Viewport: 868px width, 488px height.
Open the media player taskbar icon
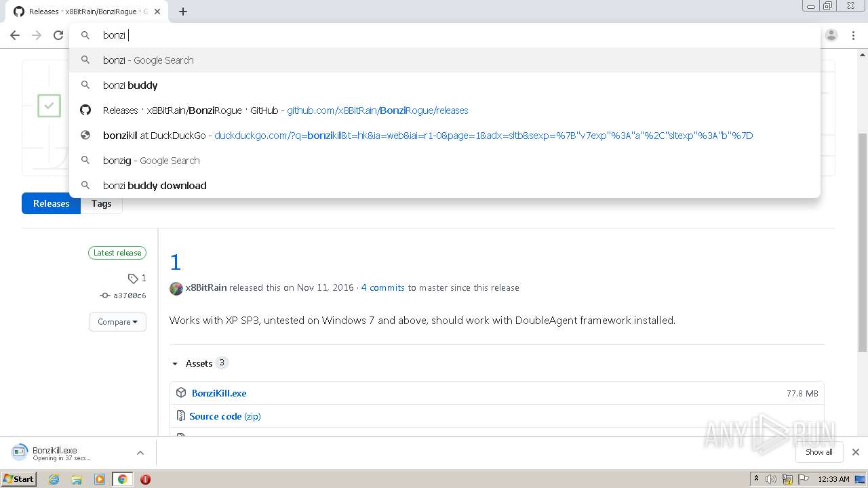[100, 479]
